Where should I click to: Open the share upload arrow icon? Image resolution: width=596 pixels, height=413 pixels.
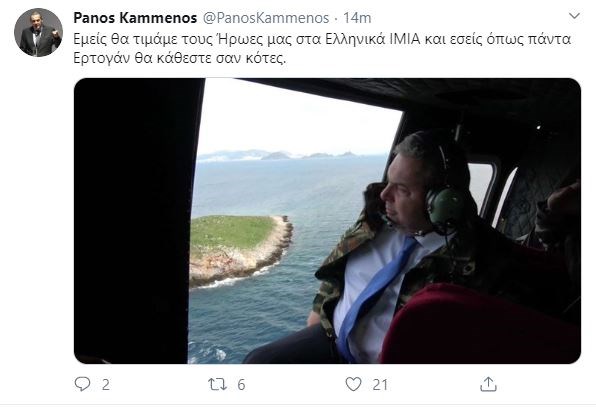pyautogui.click(x=488, y=384)
